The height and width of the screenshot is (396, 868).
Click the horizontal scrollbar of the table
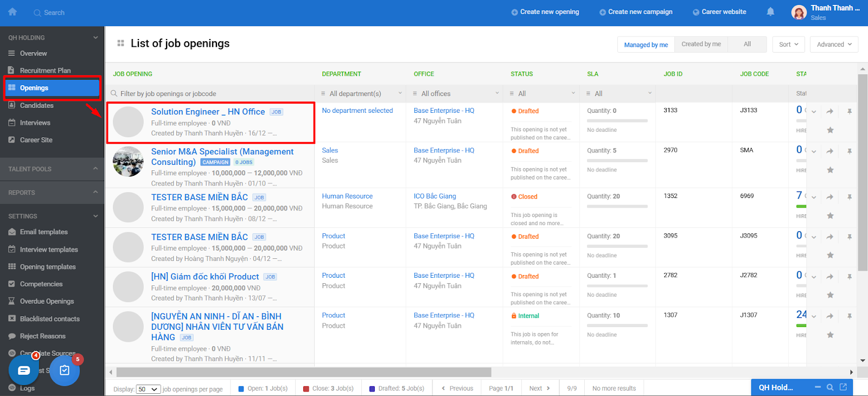point(304,372)
